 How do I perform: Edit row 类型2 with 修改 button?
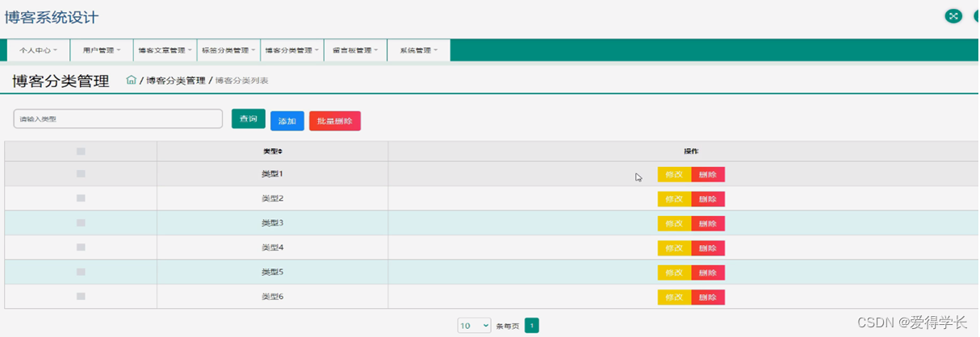[674, 199]
